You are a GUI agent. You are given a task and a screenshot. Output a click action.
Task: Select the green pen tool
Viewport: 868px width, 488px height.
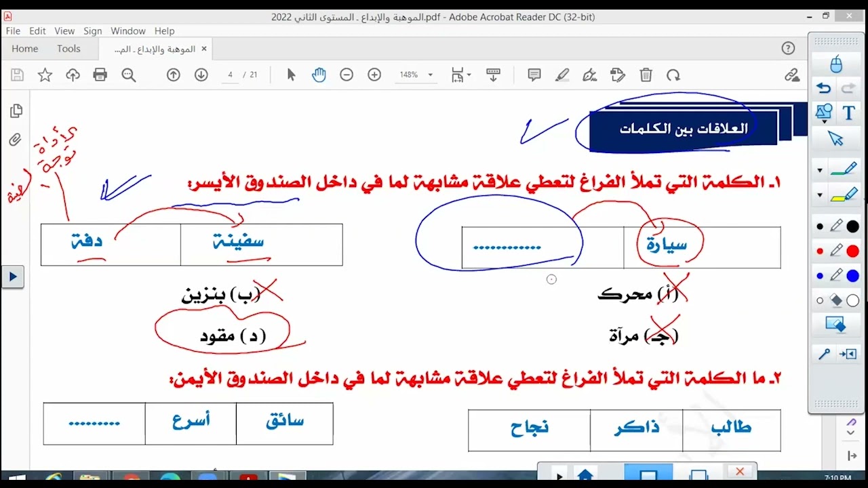click(x=844, y=169)
